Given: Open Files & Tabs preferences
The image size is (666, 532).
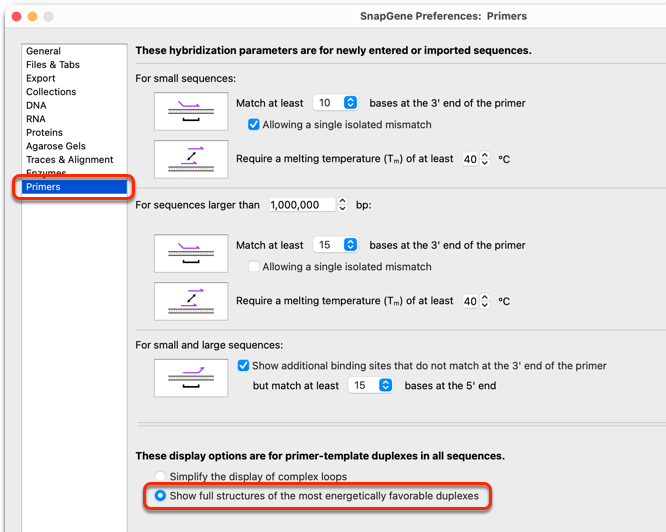Looking at the screenshot, I should coord(53,65).
